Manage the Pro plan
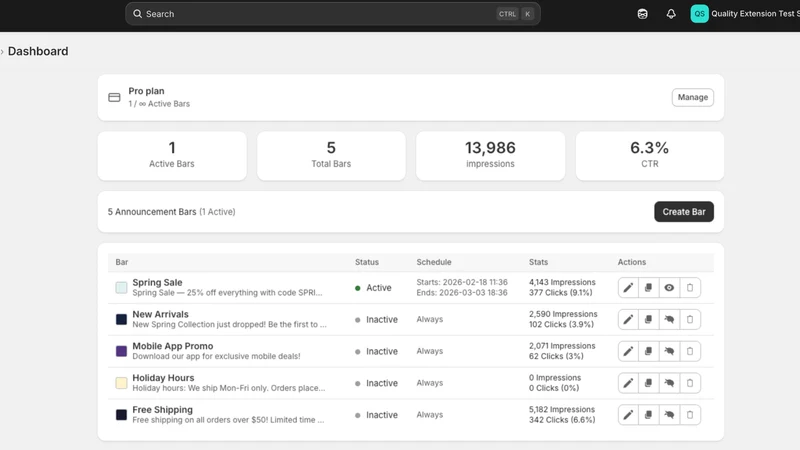 click(692, 97)
